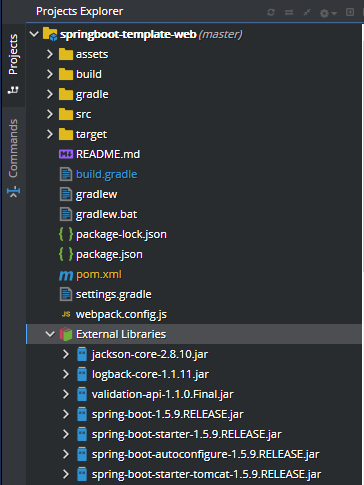The image size is (364, 485).
Task: Click the maximize panel icon
Action: [x=350, y=12]
